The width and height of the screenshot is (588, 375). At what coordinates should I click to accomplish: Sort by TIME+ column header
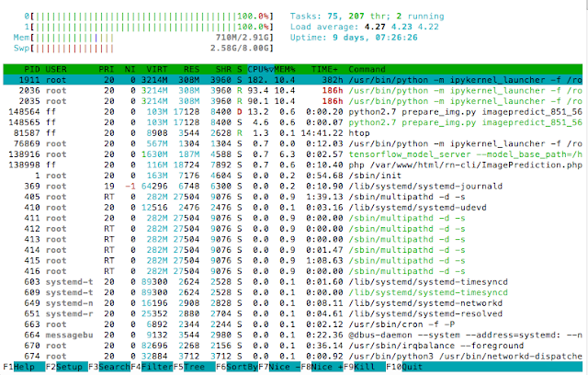tap(324, 69)
